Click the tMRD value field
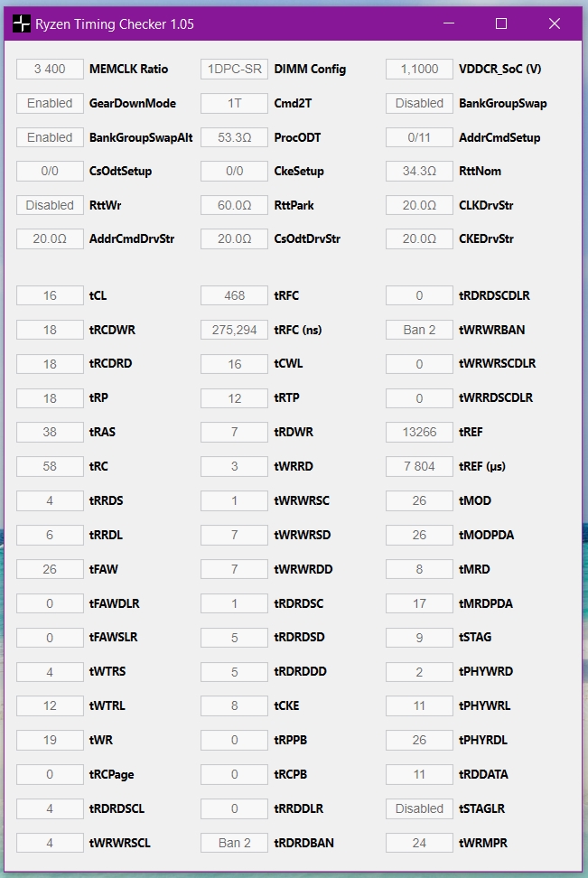Image resolution: width=588 pixels, height=878 pixels. pos(419,569)
